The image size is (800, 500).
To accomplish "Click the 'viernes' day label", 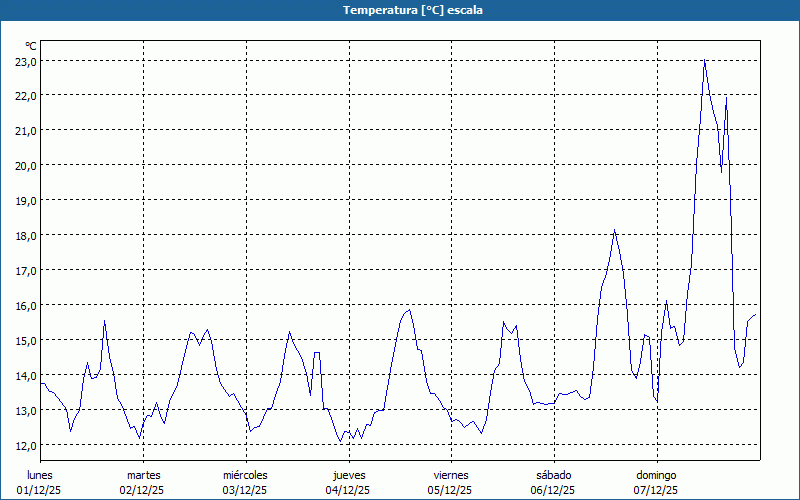I will pos(451,475).
